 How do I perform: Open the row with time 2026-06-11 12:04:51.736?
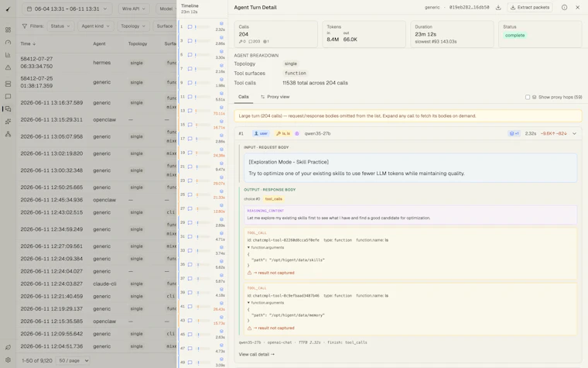pyautogui.click(x=97, y=346)
